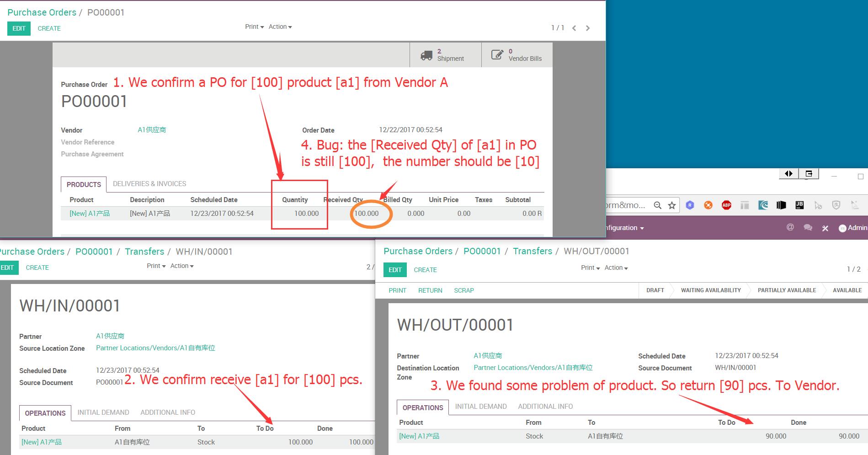Go to next purchase order record arrow
Viewport: 868px width, 455px height.
(588, 28)
